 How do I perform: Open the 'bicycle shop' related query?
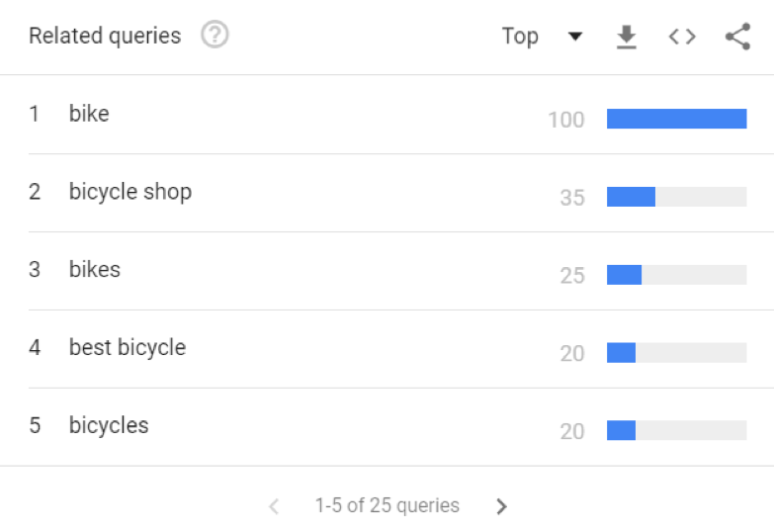coord(130,192)
